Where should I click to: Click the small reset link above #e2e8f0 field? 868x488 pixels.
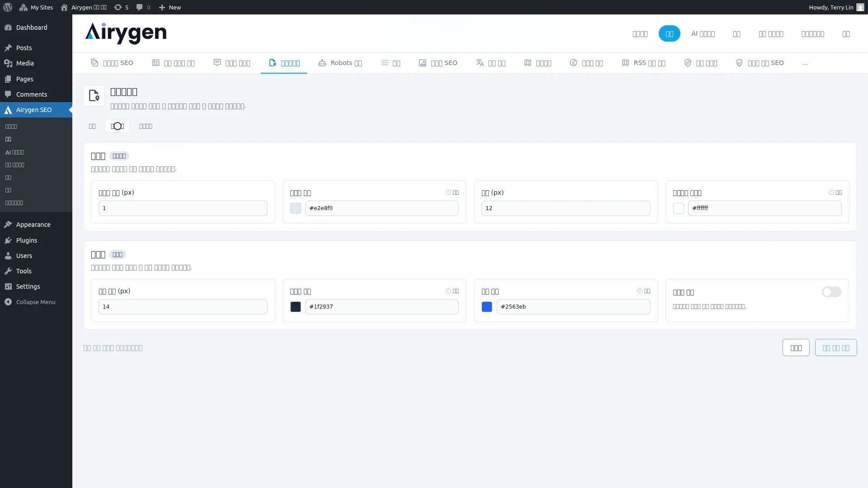coord(452,192)
